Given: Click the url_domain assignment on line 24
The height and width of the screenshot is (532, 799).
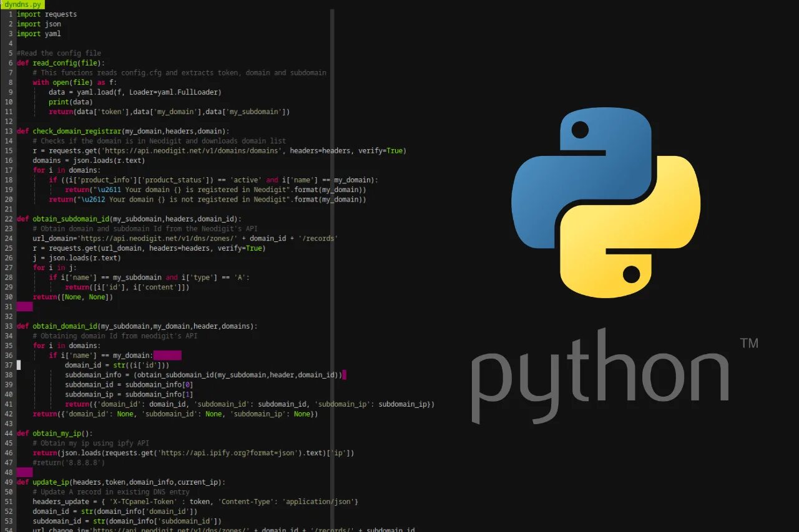Looking at the screenshot, I should (185, 238).
